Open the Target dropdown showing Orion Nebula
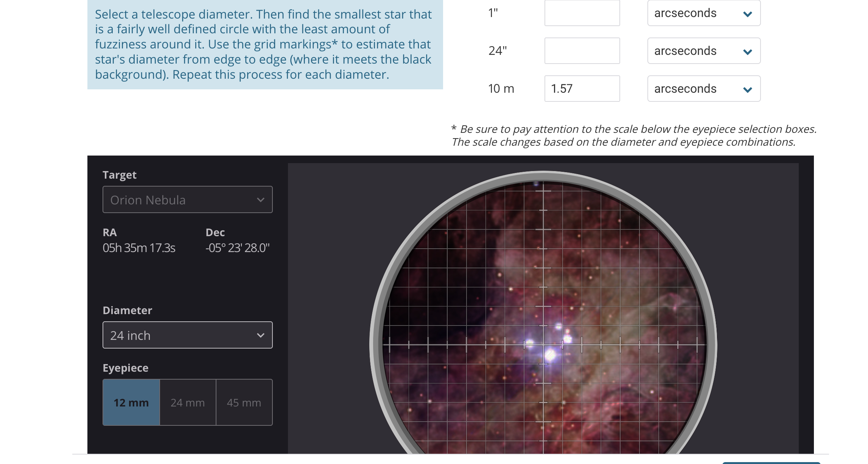Viewport: 868px width, 464px height. [187, 199]
